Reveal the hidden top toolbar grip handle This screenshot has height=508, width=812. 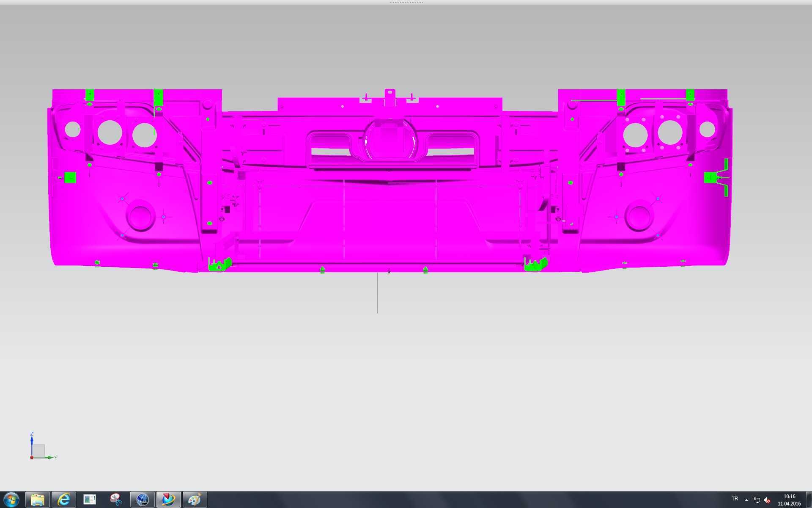pyautogui.click(x=406, y=2)
